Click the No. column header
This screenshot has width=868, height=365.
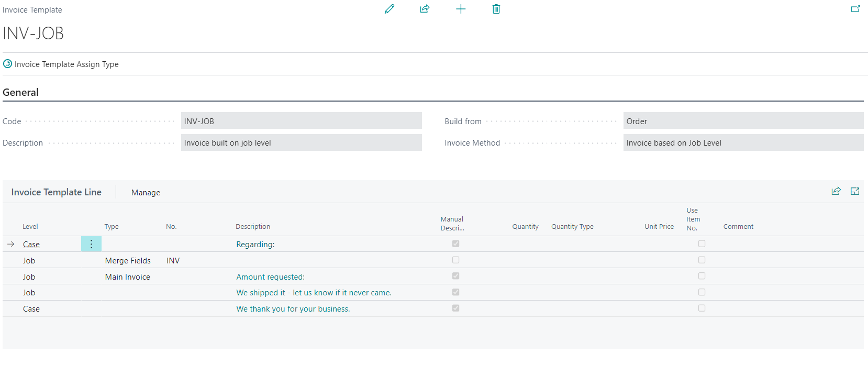pyautogui.click(x=171, y=227)
